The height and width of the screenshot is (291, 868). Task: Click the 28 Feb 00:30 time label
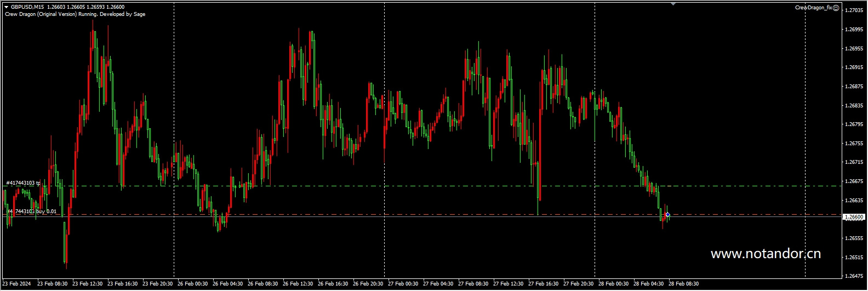tap(614, 284)
